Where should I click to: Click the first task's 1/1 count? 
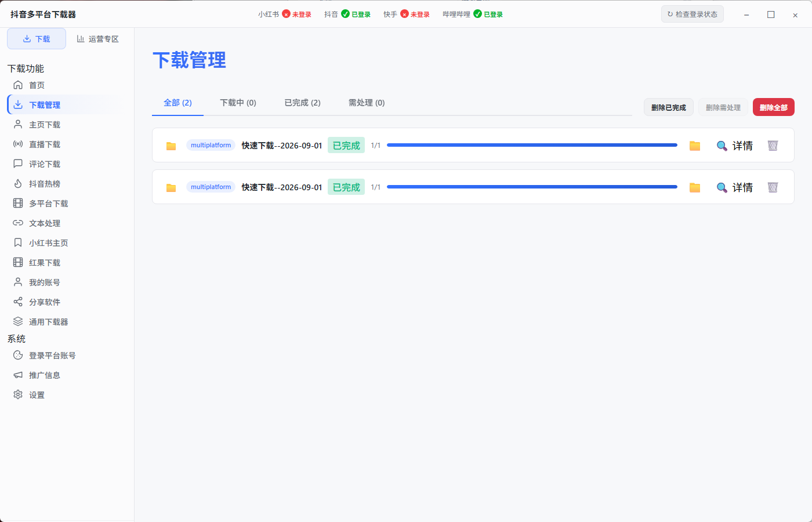376,146
